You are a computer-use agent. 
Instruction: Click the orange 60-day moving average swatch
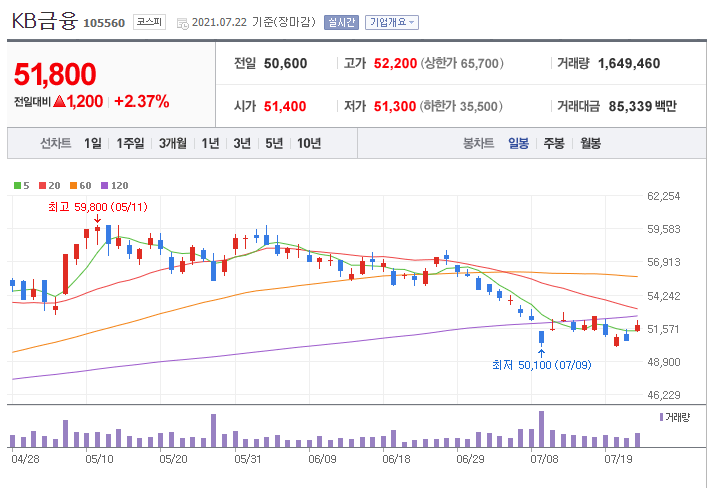pos(73,185)
